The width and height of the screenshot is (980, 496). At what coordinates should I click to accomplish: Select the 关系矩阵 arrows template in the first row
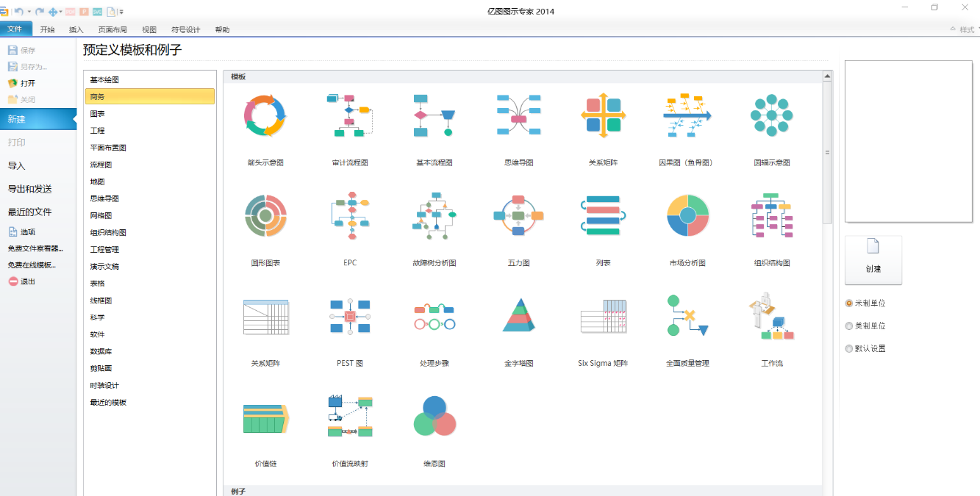tap(603, 115)
